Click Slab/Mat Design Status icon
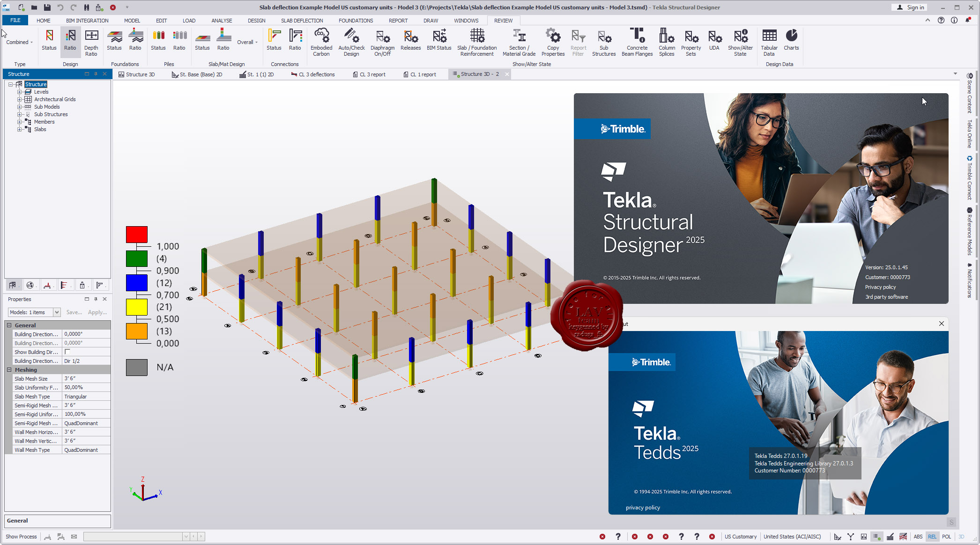This screenshot has height=545, width=980. pos(202,39)
